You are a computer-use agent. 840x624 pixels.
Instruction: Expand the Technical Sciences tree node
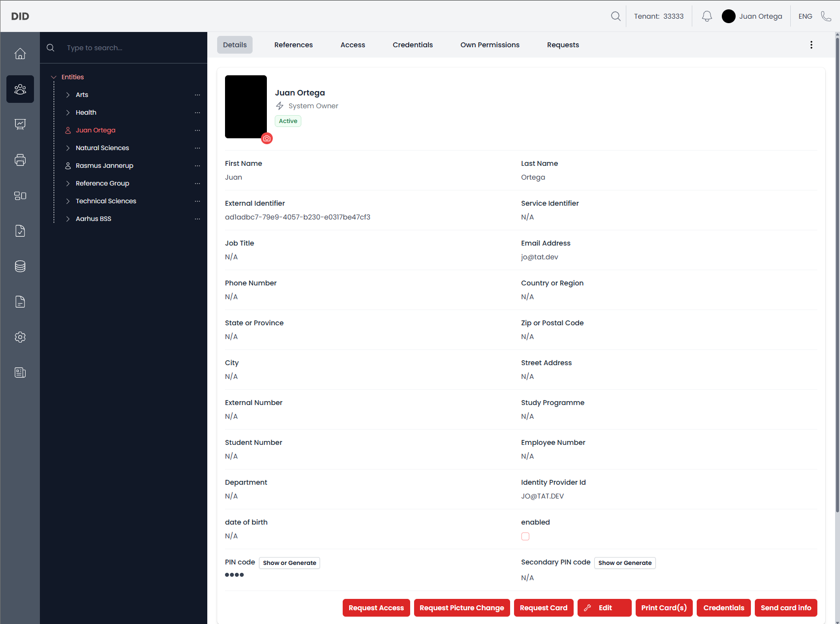[68, 201]
